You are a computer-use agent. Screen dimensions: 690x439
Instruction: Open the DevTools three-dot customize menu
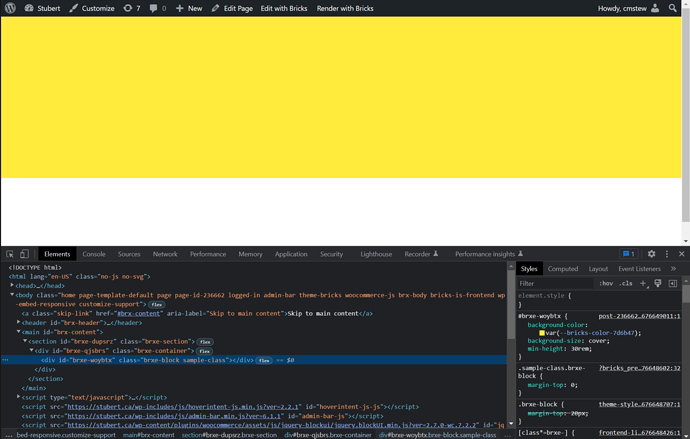coord(667,254)
